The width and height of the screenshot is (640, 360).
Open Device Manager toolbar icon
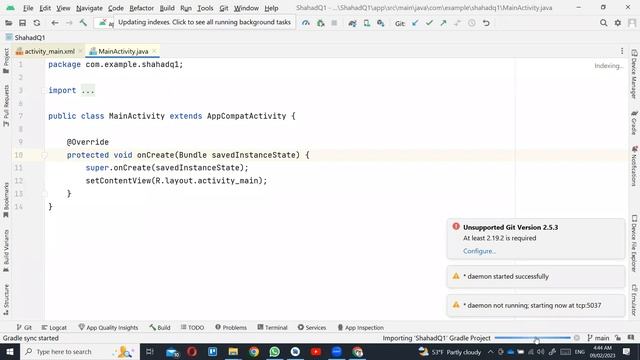coord(367,23)
